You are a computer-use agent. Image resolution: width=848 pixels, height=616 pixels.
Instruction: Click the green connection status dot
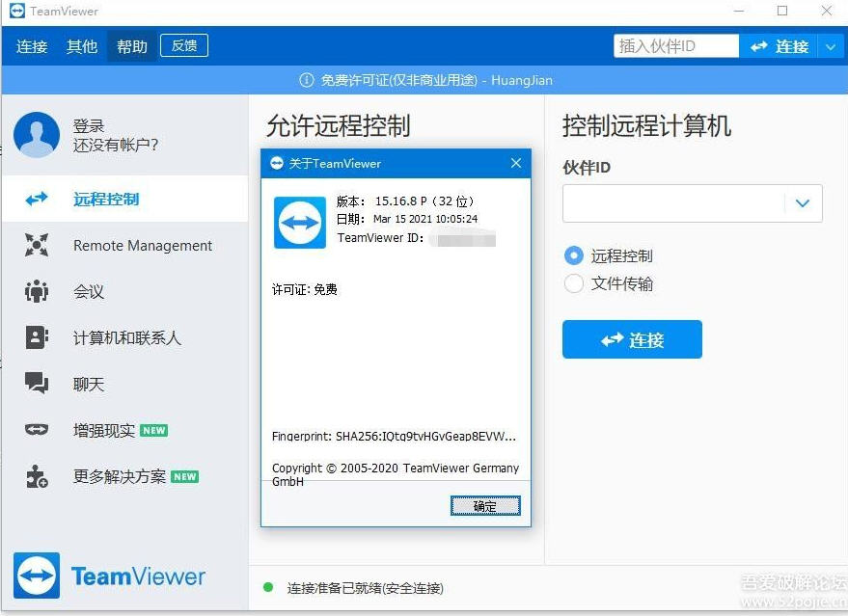(267, 587)
